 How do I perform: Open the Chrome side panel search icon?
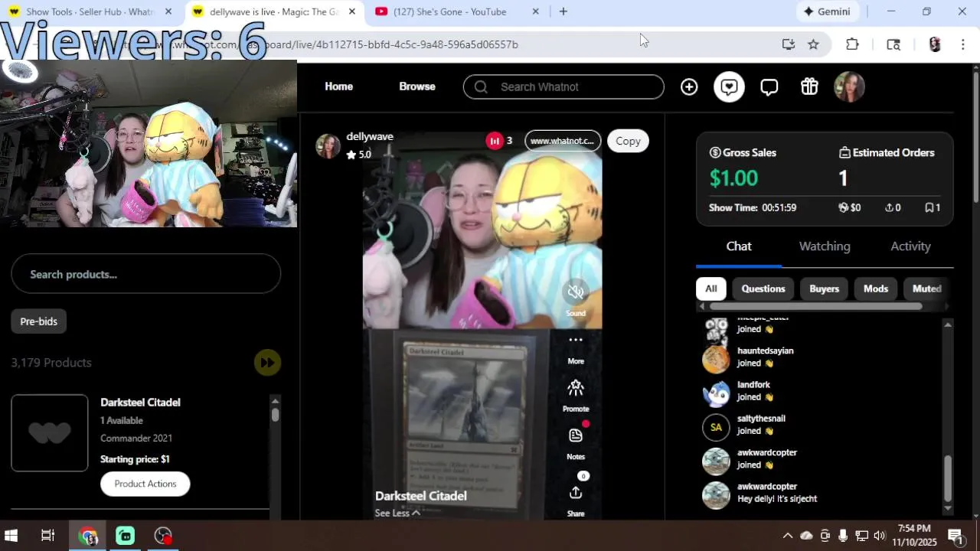click(x=893, y=44)
